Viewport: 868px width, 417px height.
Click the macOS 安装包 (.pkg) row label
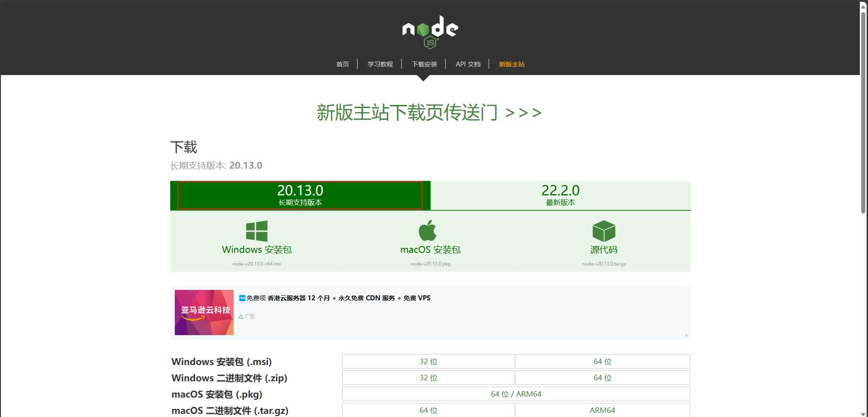[x=217, y=394]
